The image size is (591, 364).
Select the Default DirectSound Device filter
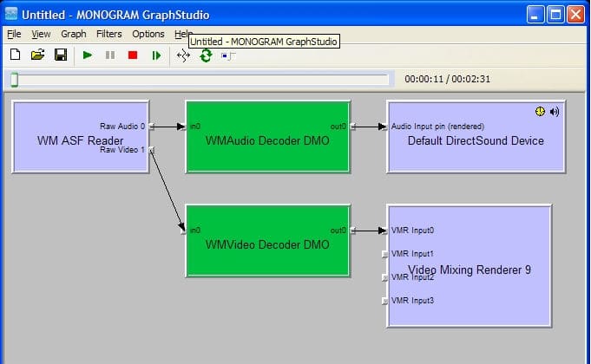(476, 137)
